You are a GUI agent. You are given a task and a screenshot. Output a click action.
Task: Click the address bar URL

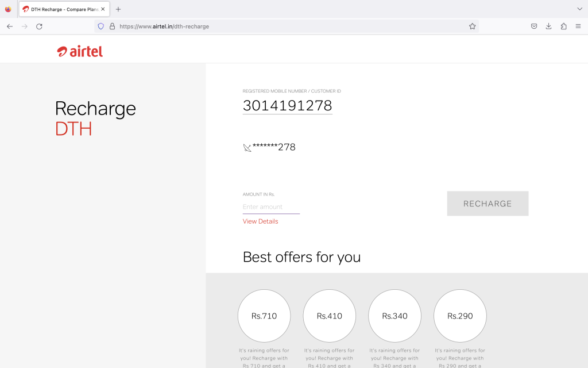pos(164,26)
